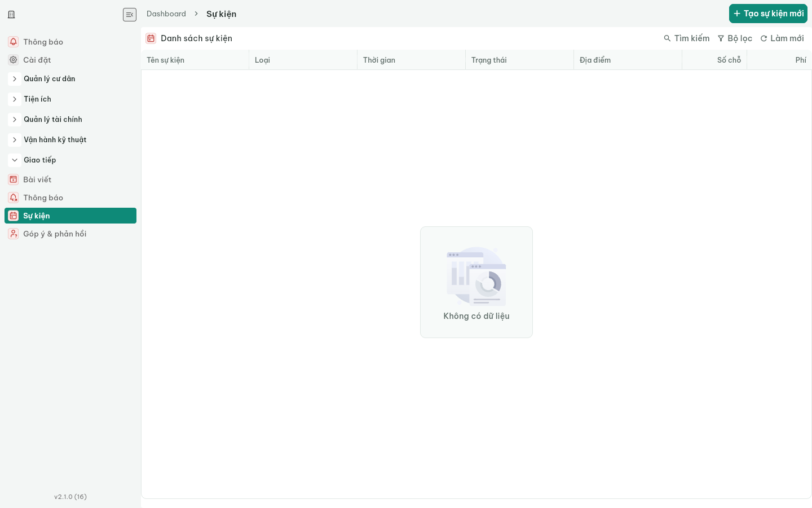Click the magnifier search icon
The image size is (812, 508).
coord(667,38)
